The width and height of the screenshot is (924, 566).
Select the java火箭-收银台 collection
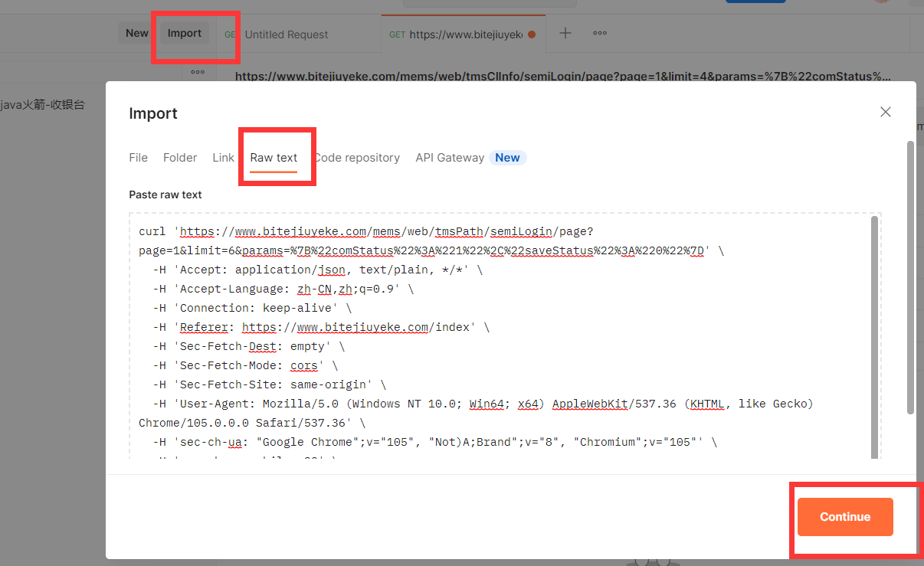pos(42,105)
